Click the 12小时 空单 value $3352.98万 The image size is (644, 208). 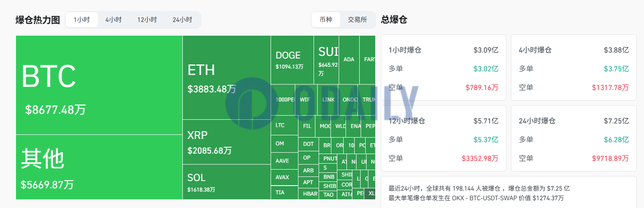pyautogui.click(x=480, y=158)
